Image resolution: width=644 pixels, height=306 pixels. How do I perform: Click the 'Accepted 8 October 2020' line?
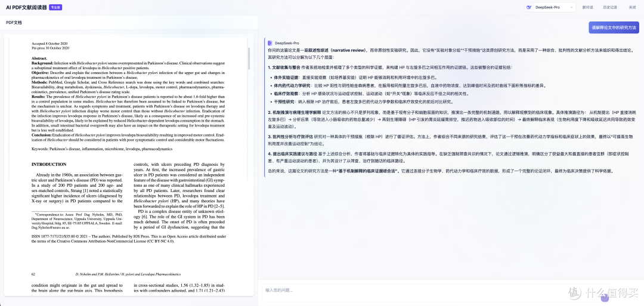pyautogui.click(x=49, y=44)
